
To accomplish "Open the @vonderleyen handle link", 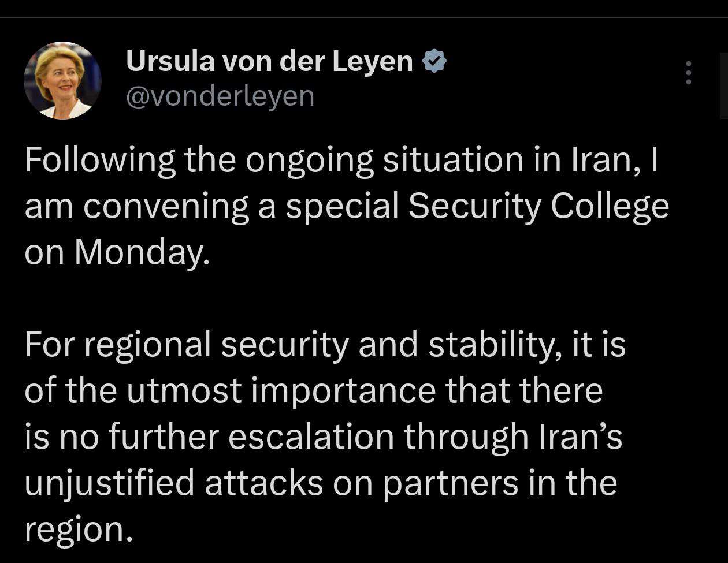I will (220, 96).
